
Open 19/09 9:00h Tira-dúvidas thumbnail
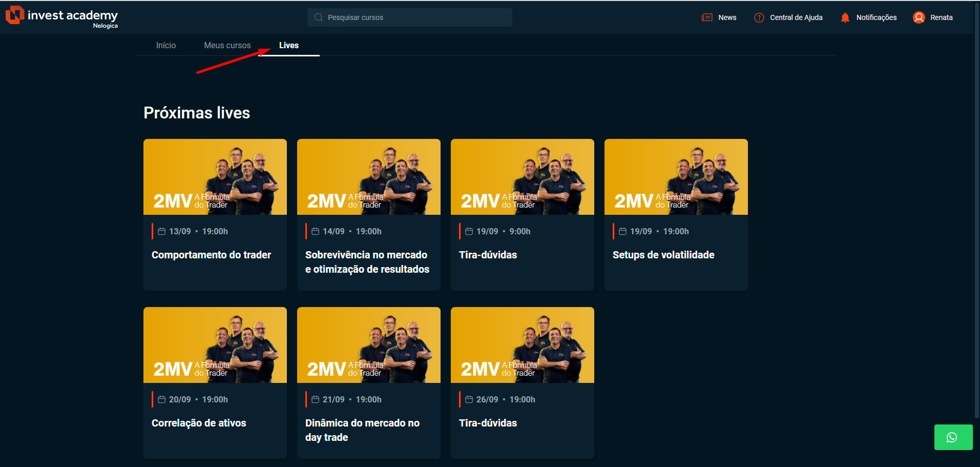point(523,177)
